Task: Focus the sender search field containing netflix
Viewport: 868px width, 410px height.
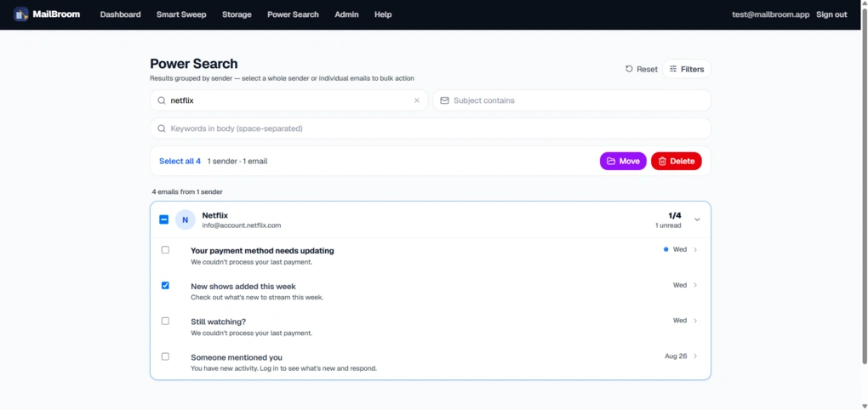Action: pos(289,100)
